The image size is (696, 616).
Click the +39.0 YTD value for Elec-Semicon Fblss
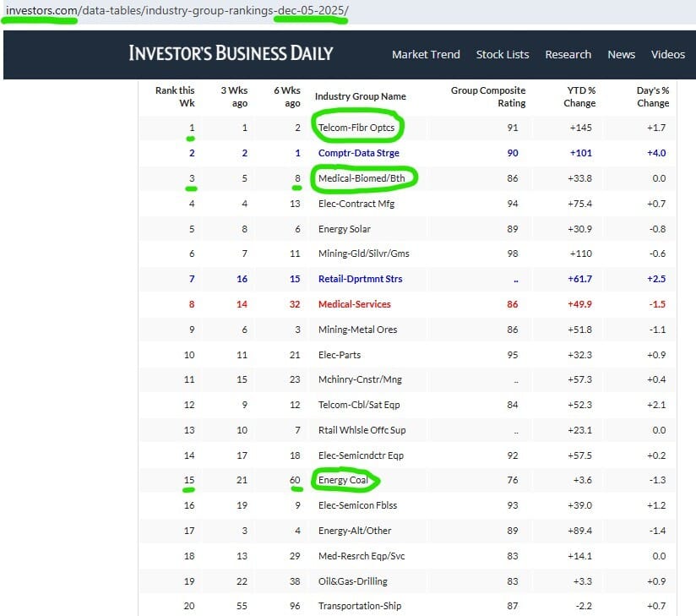(579, 505)
